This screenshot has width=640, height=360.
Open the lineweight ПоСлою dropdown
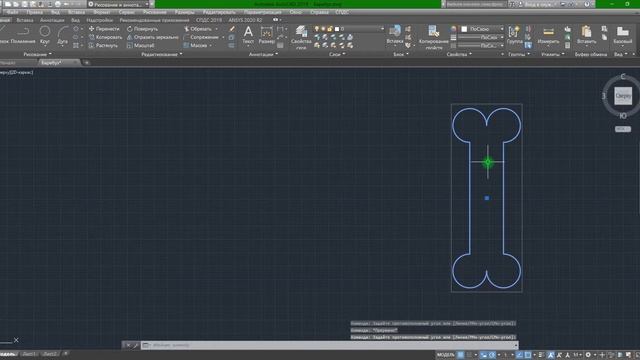click(482, 37)
